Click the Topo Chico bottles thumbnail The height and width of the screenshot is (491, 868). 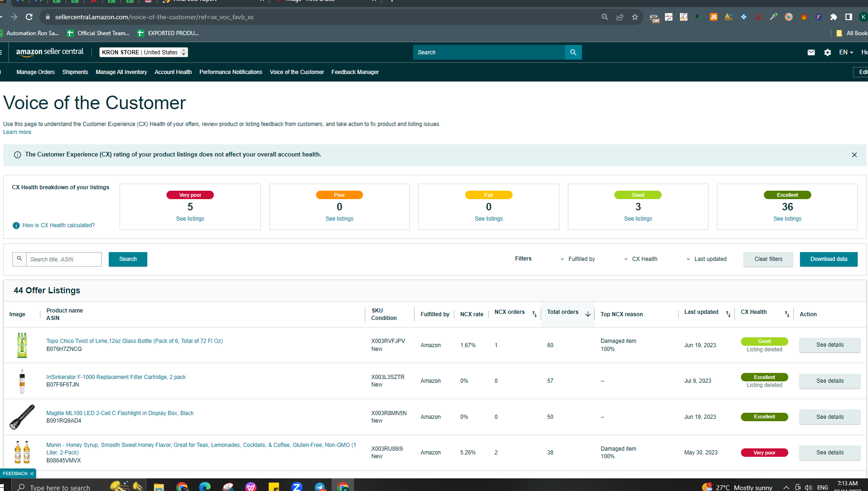(x=22, y=345)
